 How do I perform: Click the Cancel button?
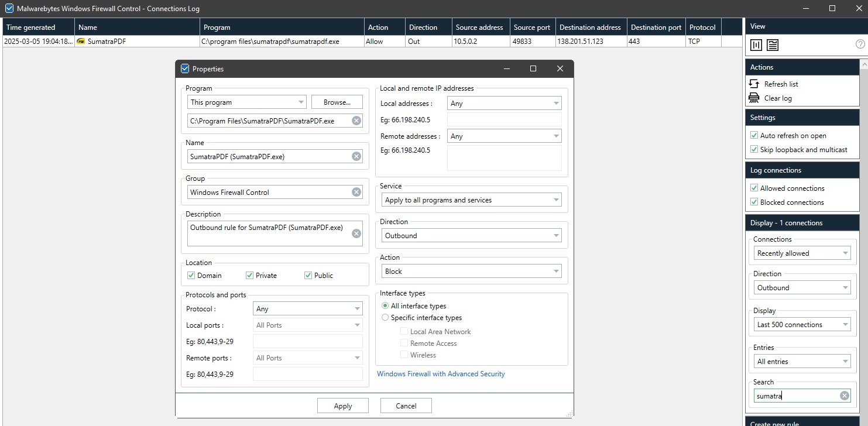[x=406, y=406]
